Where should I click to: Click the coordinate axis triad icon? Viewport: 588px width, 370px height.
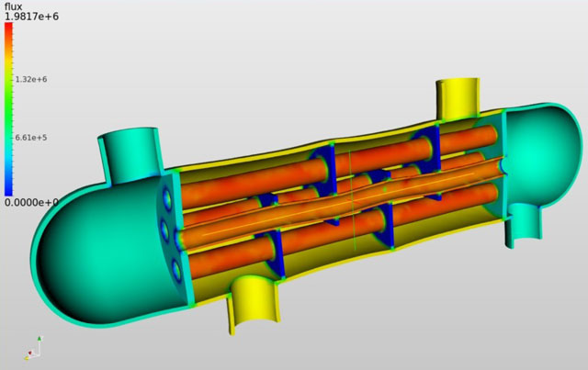[33, 345]
